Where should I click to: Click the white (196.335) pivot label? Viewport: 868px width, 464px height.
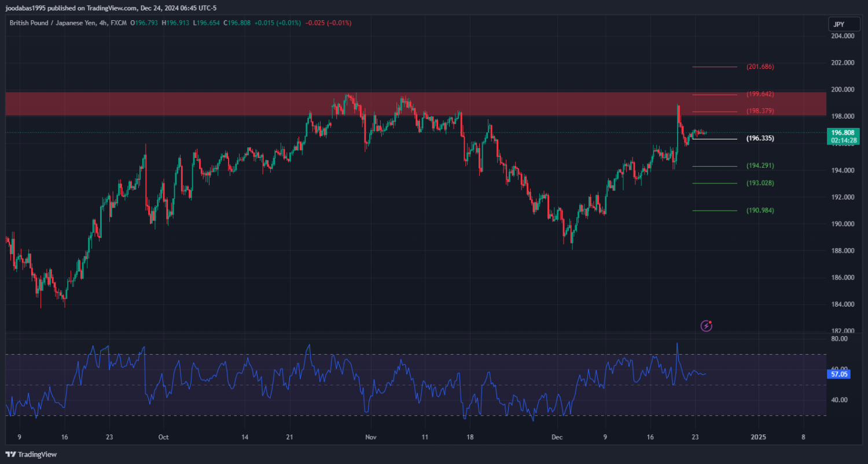[x=759, y=138]
